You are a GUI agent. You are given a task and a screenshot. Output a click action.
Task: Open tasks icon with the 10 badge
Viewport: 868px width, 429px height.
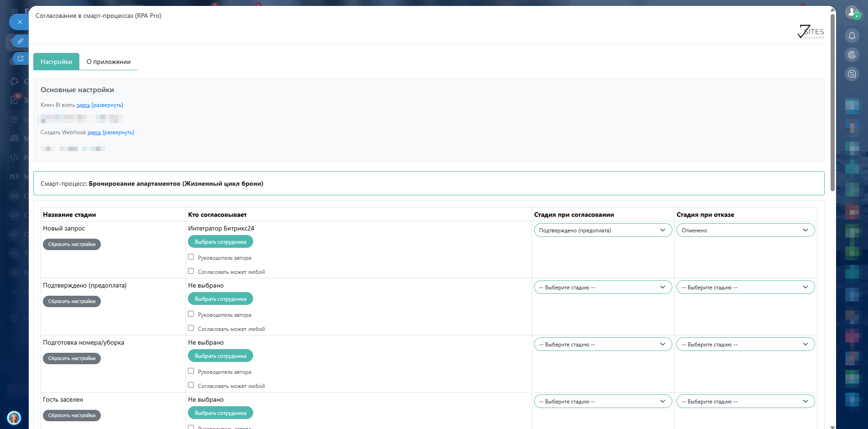pyautogui.click(x=15, y=99)
